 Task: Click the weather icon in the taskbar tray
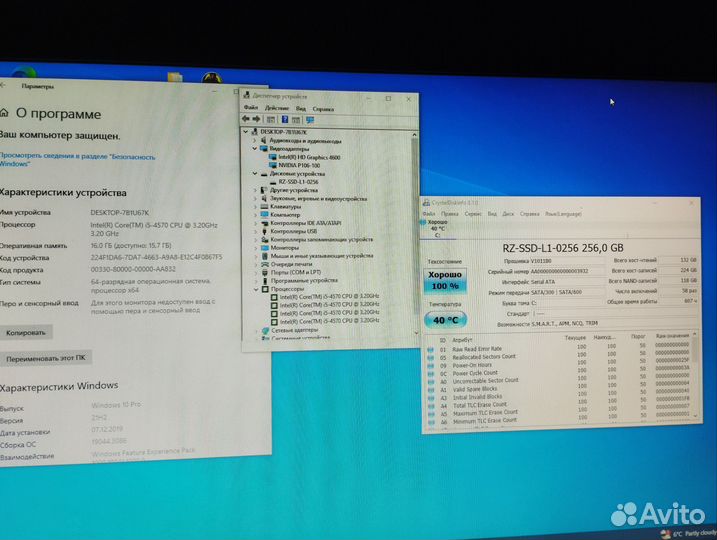pos(666,534)
